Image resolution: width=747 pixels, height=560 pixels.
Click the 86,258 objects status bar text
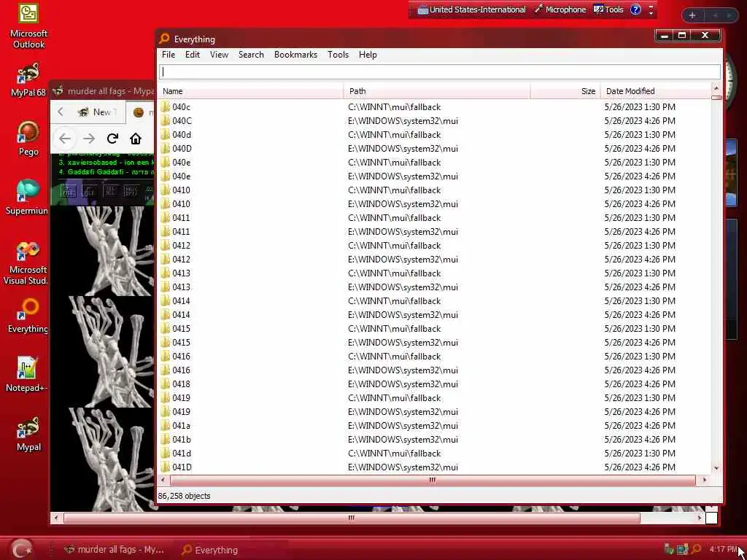point(184,496)
